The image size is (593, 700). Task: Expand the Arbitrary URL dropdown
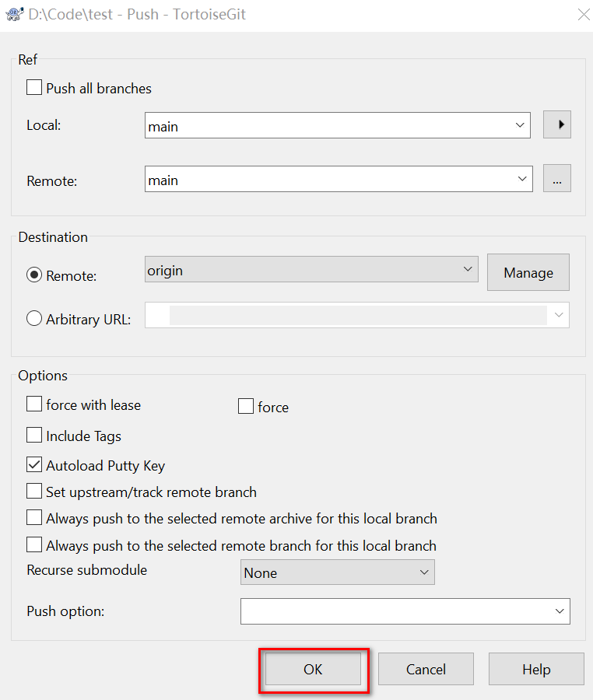click(559, 315)
